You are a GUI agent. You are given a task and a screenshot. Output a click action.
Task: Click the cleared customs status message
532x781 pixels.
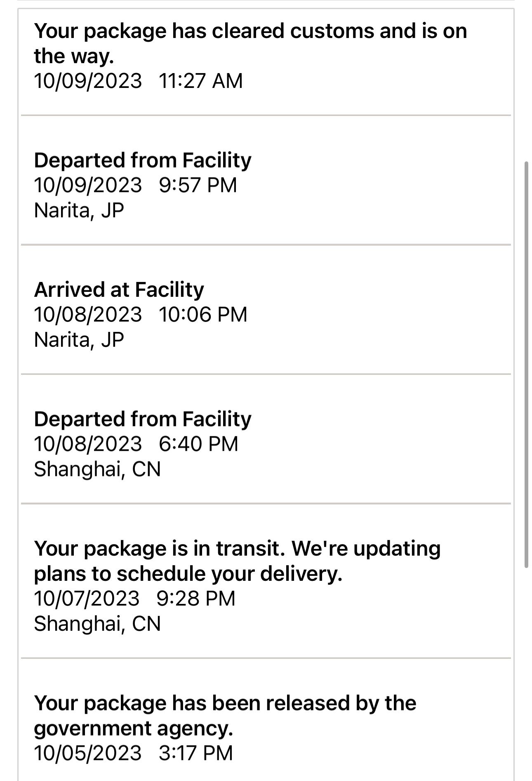(250, 43)
